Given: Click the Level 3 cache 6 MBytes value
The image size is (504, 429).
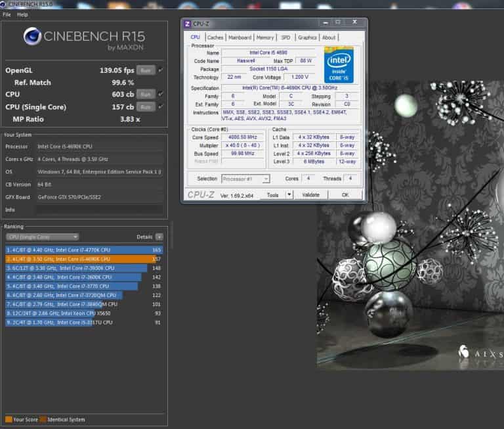Looking at the screenshot, I should (314, 162).
